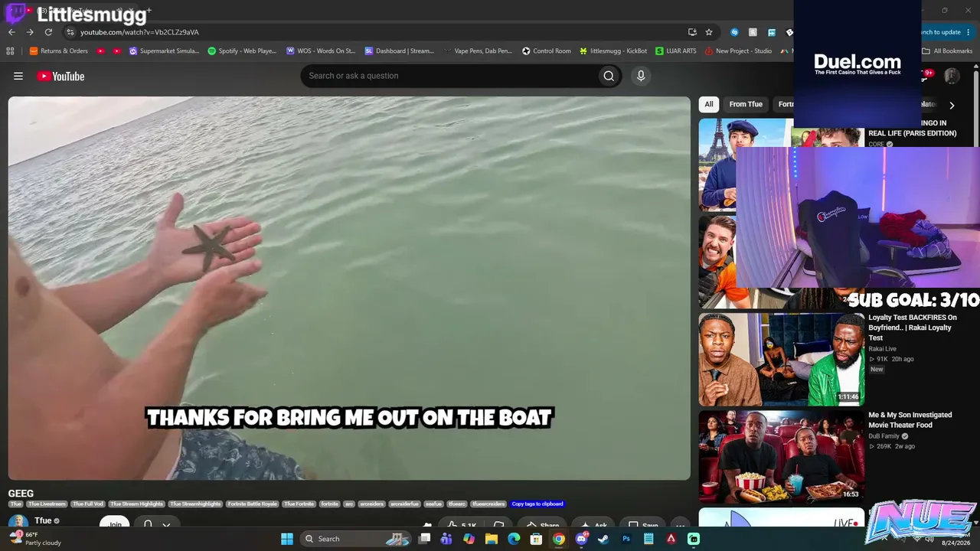The image size is (980, 551).
Task: Open the Apps grid in bookmarks bar
Action: 10,51
